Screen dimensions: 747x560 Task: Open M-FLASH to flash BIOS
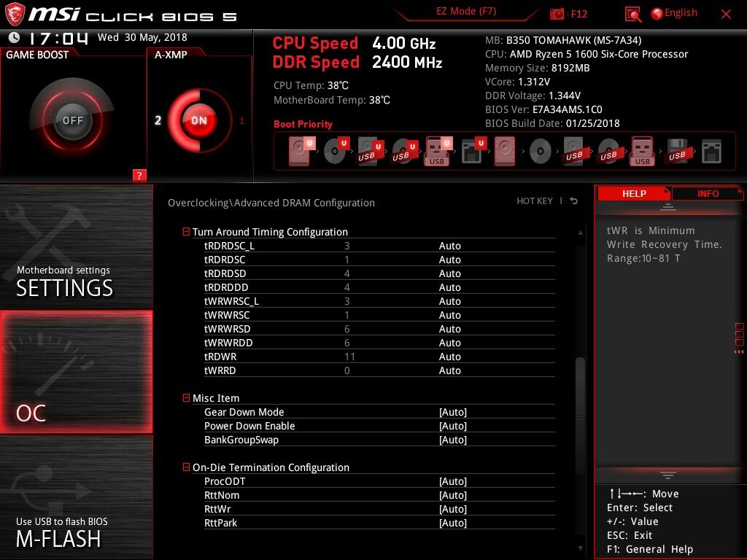(x=76, y=497)
